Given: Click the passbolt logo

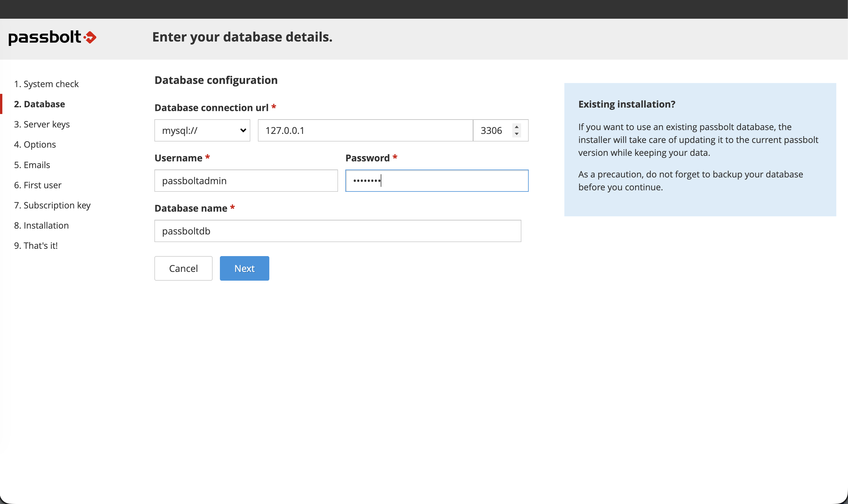Looking at the screenshot, I should (x=53, y=37).
